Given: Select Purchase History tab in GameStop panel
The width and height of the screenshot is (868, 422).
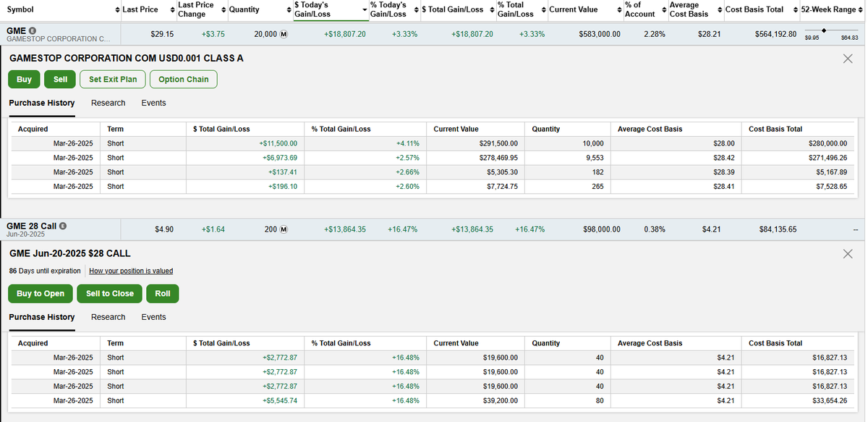Looking at the screenshot, I should (42, 103).
